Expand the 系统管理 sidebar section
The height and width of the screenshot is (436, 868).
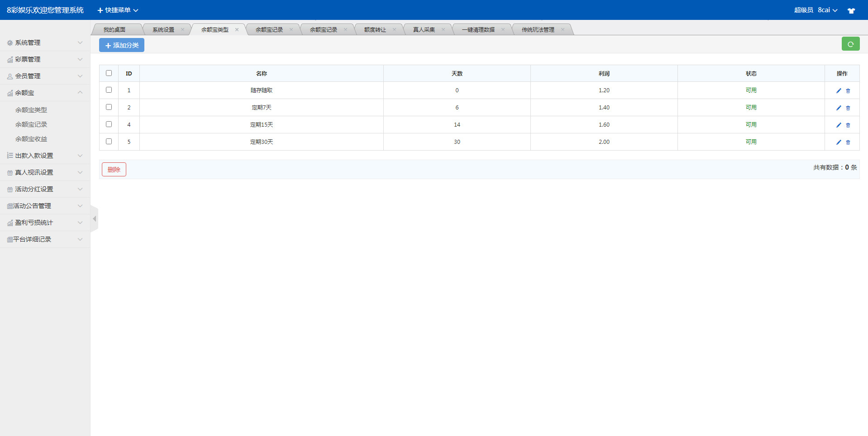pos(45,43)
